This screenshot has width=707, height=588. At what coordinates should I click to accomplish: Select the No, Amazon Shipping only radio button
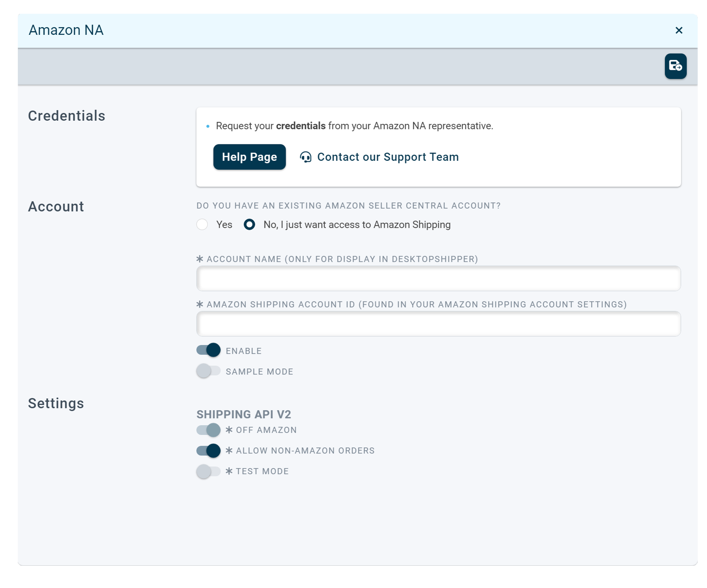[250, 225]
